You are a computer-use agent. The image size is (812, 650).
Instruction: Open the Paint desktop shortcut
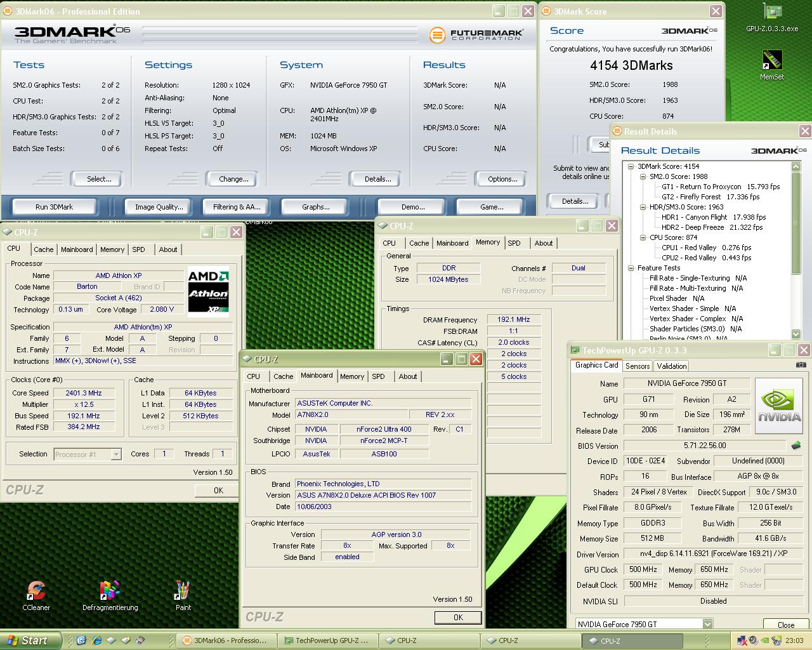pos(183,595)
